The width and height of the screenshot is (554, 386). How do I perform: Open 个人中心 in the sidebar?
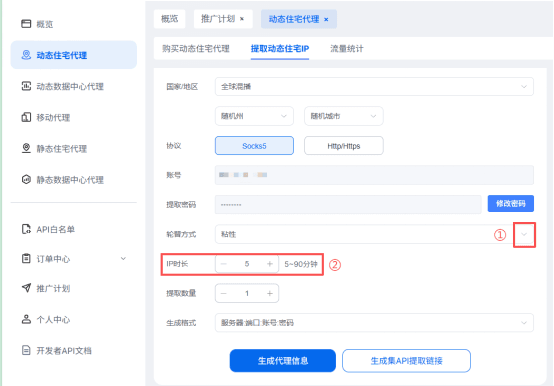[x=53, y=320]
